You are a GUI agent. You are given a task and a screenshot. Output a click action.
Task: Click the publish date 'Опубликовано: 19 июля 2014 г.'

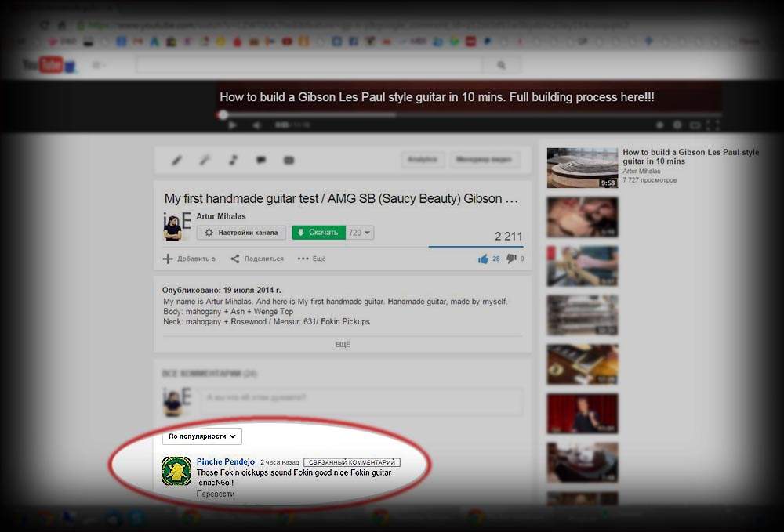(222, 290)
